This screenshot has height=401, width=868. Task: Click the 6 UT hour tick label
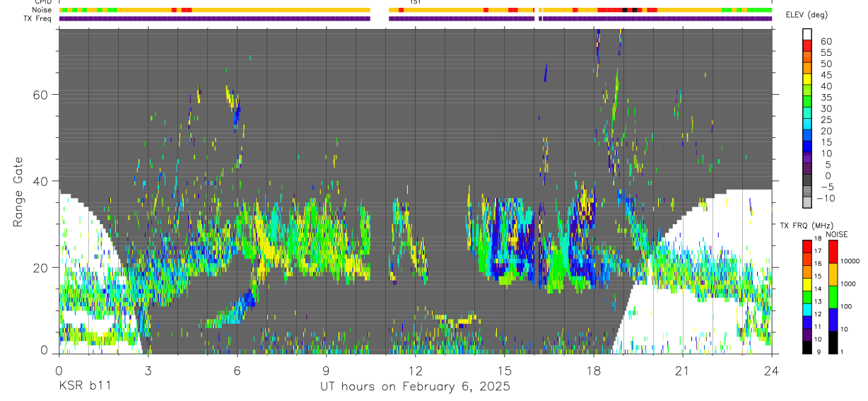tap(237, 370)
